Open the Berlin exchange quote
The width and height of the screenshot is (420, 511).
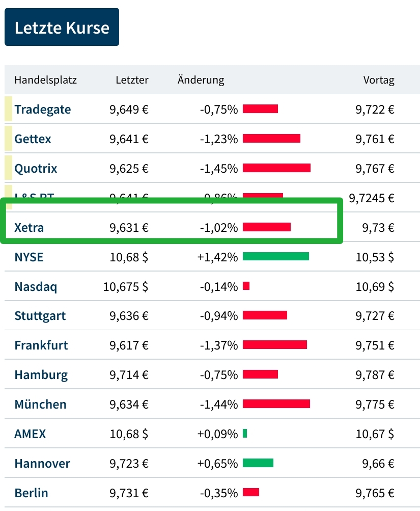tap(30, 493)
